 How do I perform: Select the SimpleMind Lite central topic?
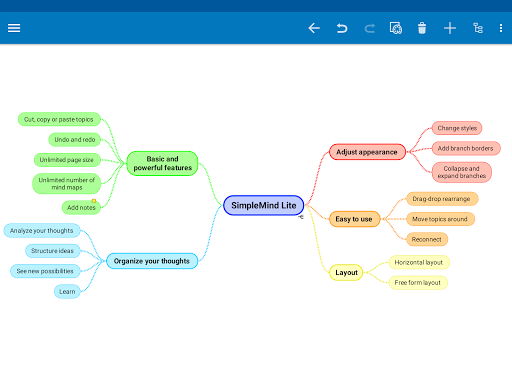pyautogui.click(x=263, y=205)
